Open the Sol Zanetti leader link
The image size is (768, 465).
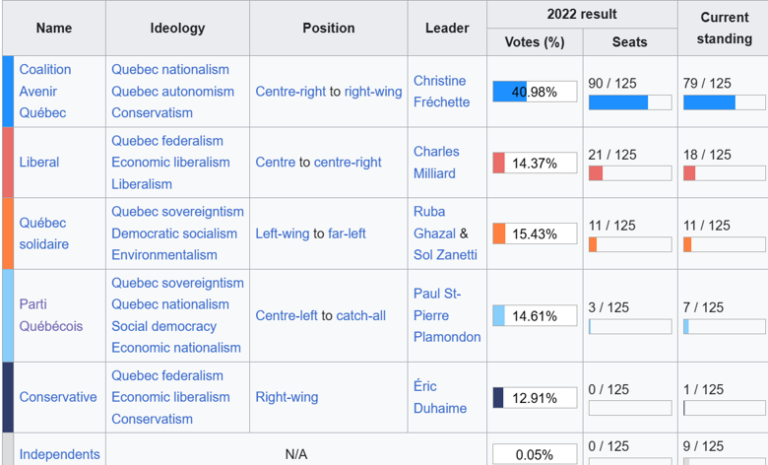click(445, 255)
